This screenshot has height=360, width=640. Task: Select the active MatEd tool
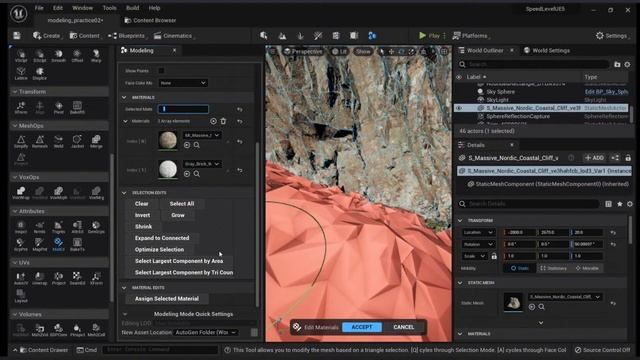click(x=58, y=244)
